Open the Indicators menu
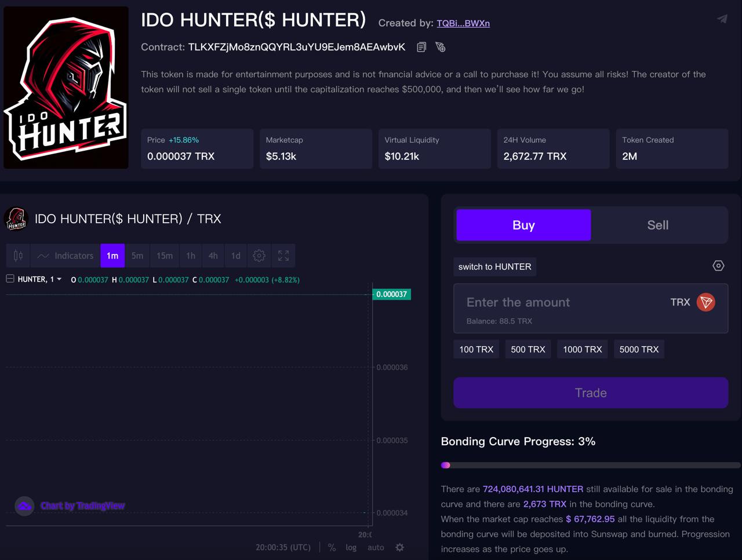Viewport: 742px width, 560px height. (x=66, y=256)
